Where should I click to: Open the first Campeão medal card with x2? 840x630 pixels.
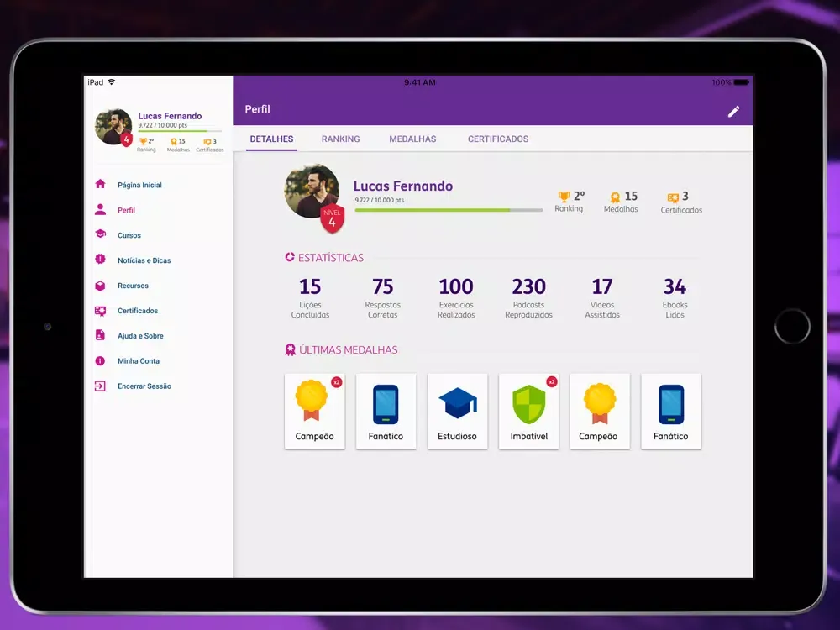coord(314,411)
